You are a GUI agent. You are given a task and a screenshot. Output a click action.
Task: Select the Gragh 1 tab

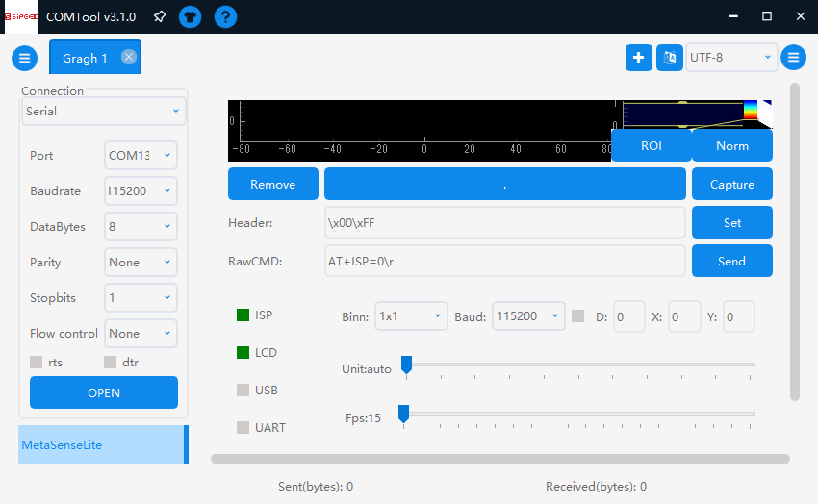pyautogui.click(x=86, y=59)
